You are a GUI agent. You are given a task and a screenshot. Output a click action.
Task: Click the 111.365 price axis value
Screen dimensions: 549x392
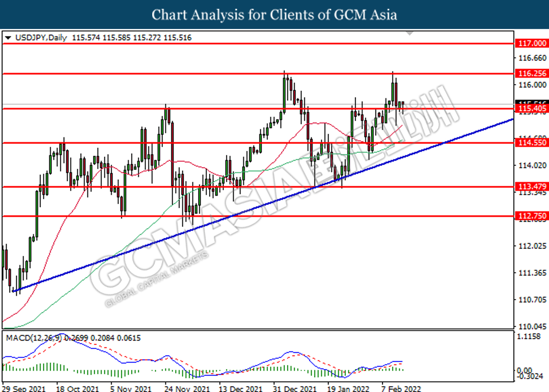coord(533,273)
